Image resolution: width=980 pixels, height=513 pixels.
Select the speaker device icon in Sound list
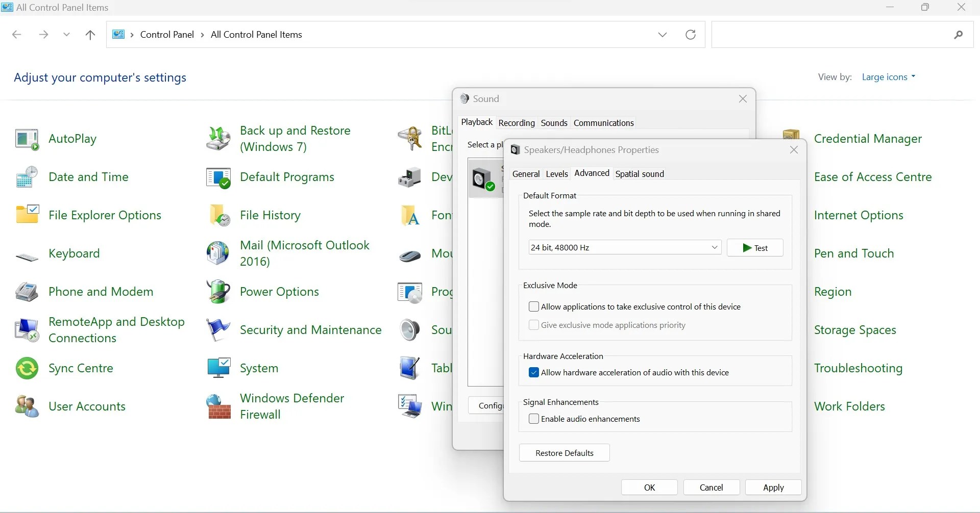coord(484,178)
